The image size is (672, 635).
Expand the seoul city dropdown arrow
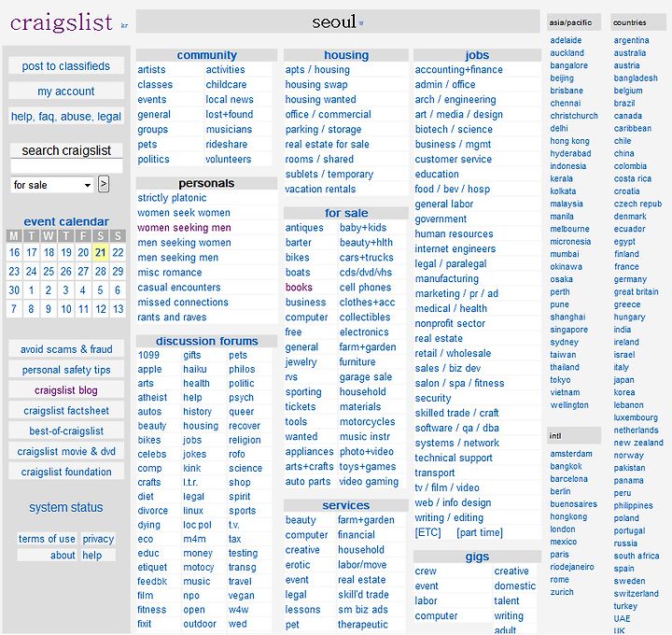(x=361, y=23)
